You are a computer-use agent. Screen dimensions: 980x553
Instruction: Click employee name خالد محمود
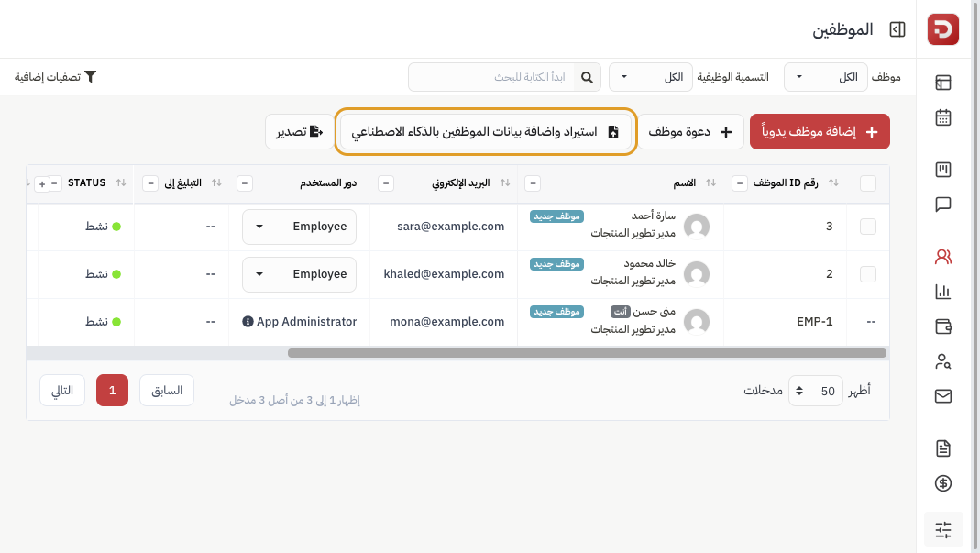(649, 263)
